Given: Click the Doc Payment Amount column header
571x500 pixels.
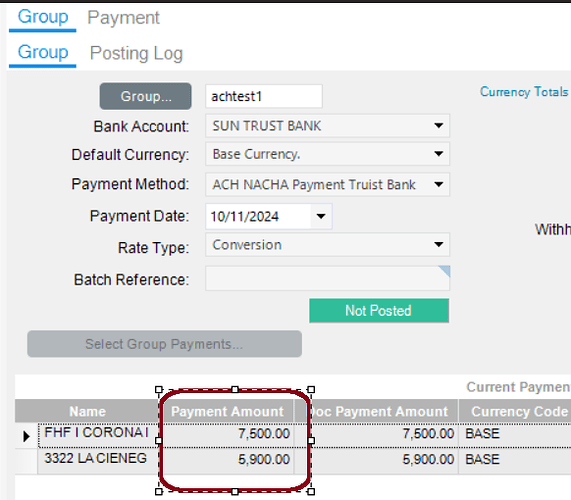Looking at the screenshot, I should [376, 411].
